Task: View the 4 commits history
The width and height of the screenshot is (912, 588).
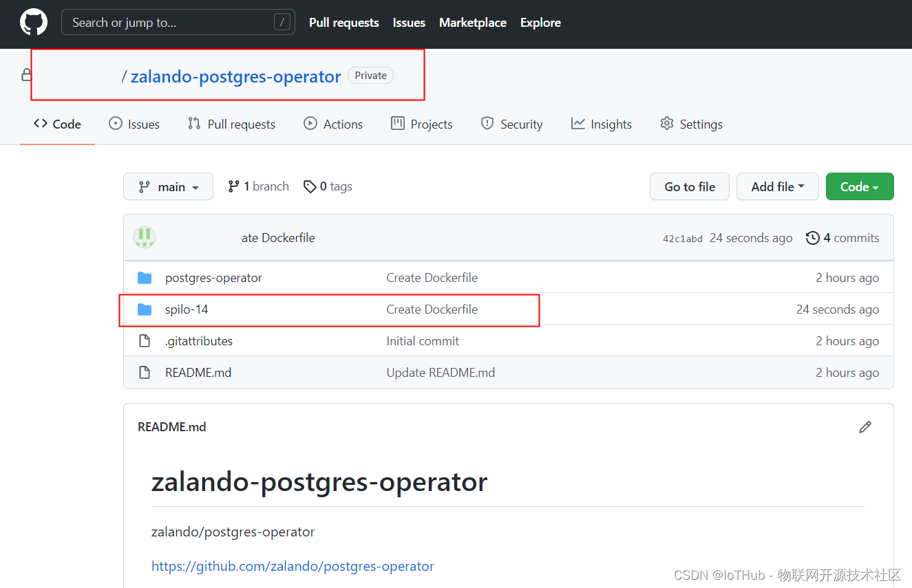Action: pyautogui.click(x=842, y=238)
